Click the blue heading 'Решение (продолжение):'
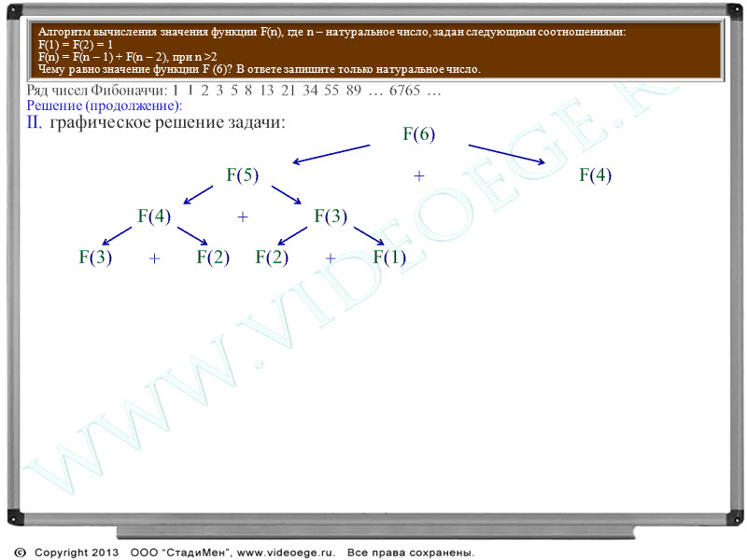Screen dimensions: 747x560 [x=105, y=105]
